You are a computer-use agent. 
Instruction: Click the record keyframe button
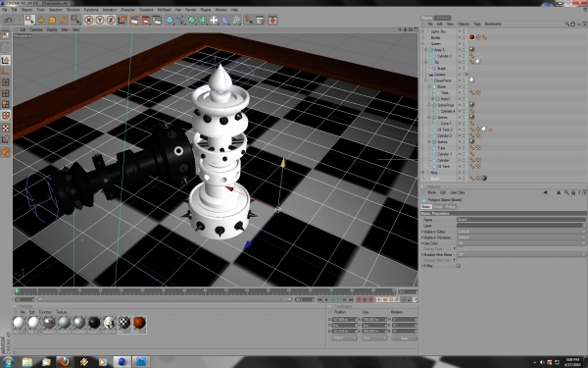(x=358, y=299)
